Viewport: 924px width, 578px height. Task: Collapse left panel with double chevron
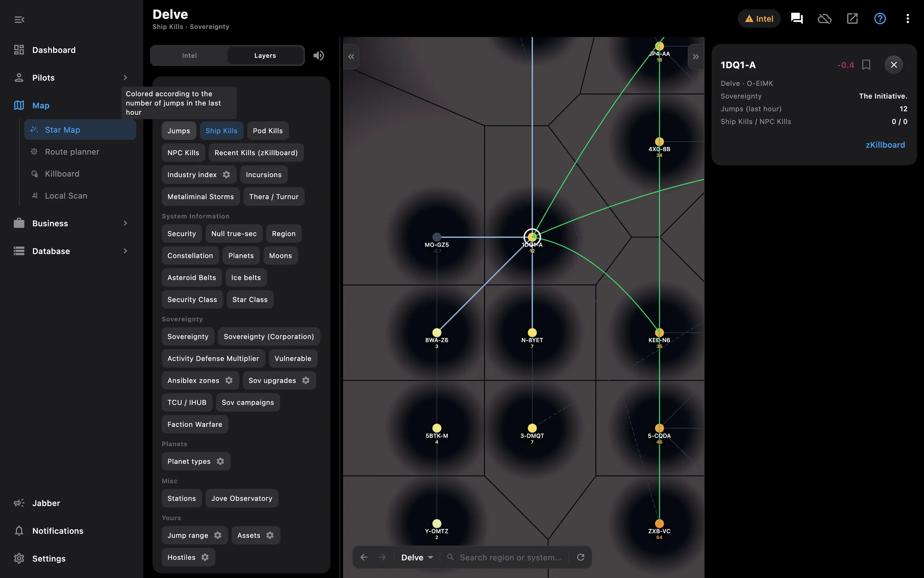pyautogui.click(x=351, y=57)
